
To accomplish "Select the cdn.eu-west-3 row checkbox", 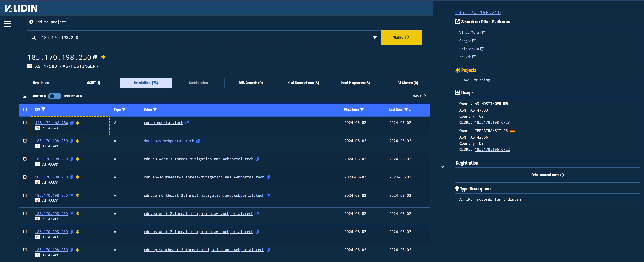I will coord(25,159).
